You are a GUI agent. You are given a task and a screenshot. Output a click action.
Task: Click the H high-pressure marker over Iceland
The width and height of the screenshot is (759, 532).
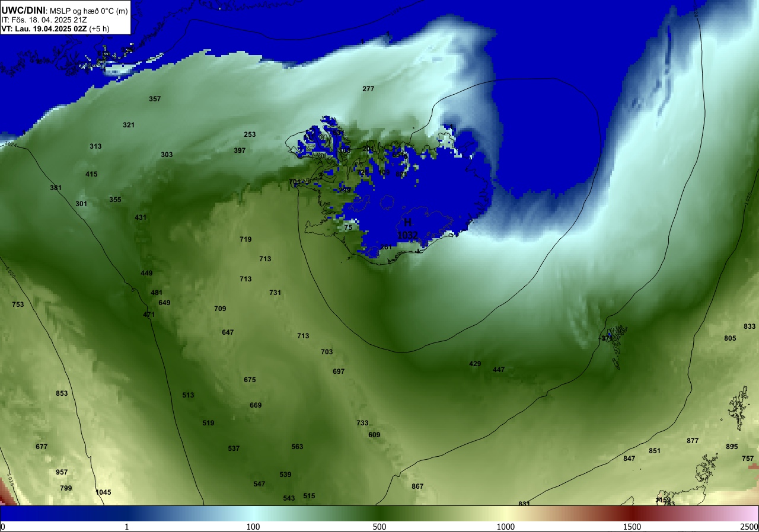pyautogui.click(x=408, y=223)
